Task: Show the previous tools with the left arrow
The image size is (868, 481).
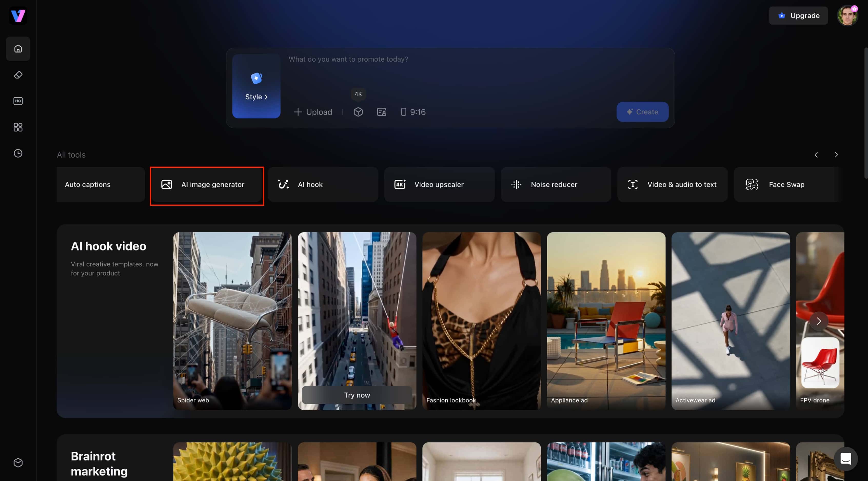Action: point(816,155)
